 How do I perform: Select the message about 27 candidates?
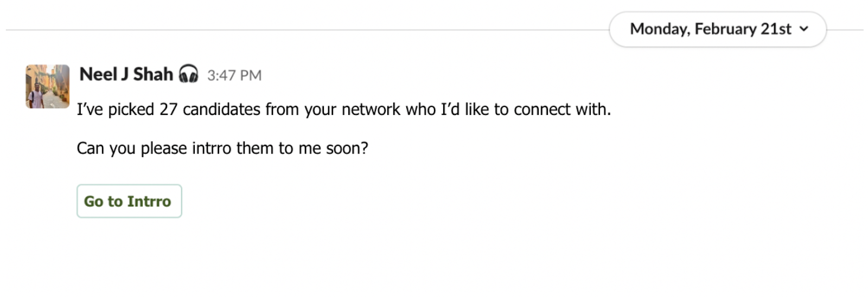click(x=343, y=109)
